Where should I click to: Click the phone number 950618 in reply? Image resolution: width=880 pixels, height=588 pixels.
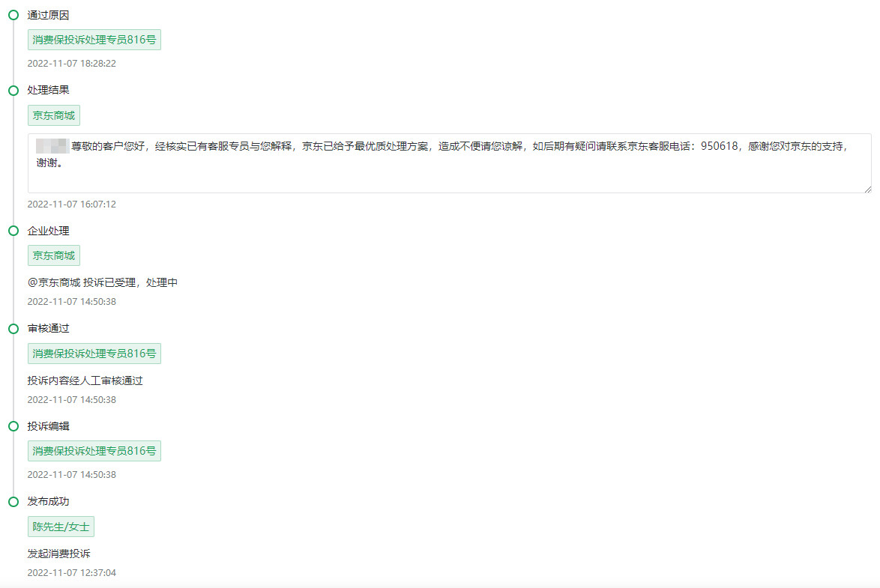(719, 146)
